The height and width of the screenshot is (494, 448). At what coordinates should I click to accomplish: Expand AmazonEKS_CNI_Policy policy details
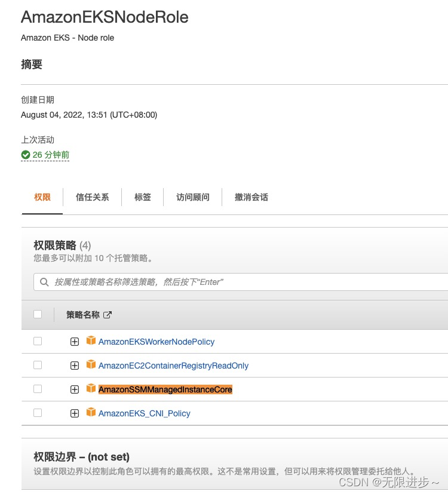[x=74, y=413]
